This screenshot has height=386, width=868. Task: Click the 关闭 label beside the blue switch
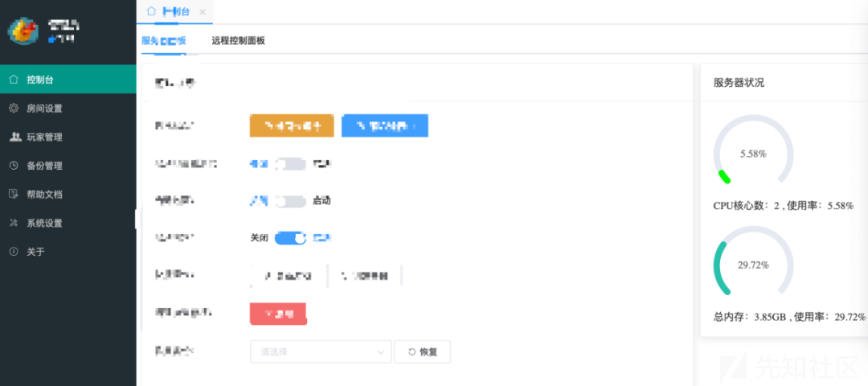(259, 238)
